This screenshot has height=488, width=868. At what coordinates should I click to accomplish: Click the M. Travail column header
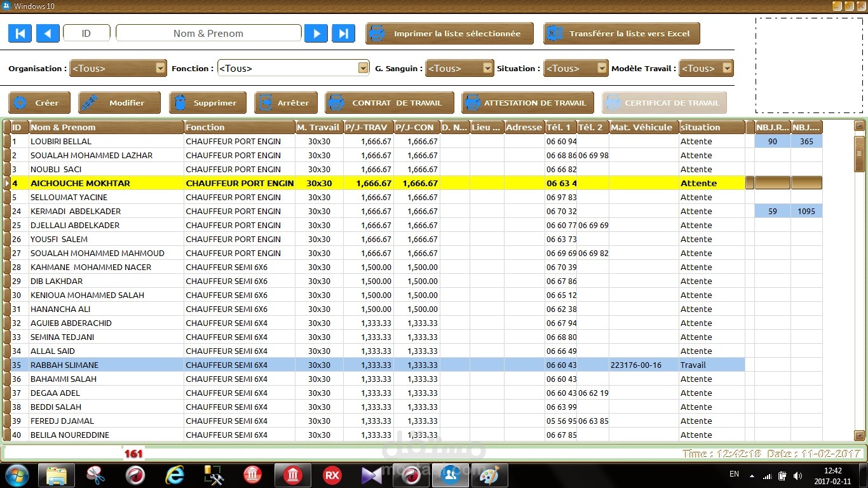pyautogui.click(x=320, y=127)
